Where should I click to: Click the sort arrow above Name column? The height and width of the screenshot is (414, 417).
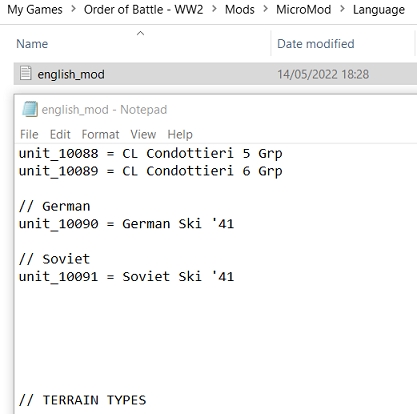140,33
